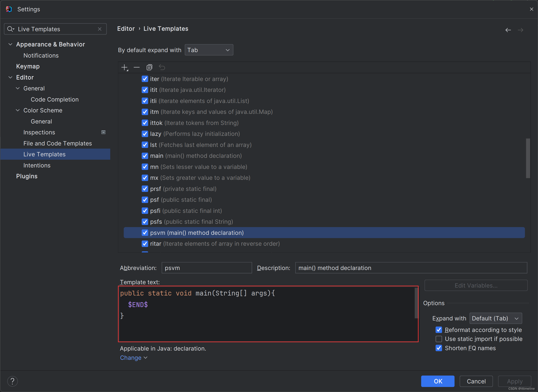The height and width of the screenshot is (392, 538).
Task: Toggle Shorten FQ names option
Action: click(439, 348)
